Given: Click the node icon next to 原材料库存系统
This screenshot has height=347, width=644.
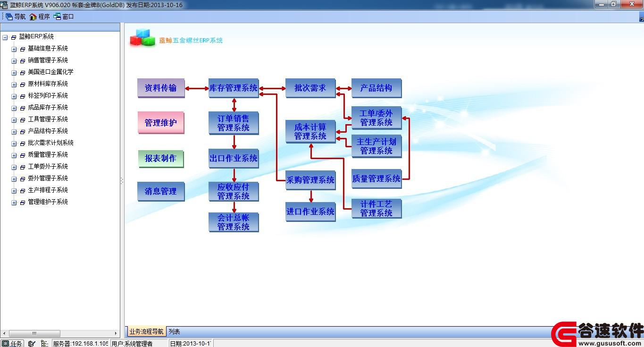Looking at the screenshot, I should 23,84.
